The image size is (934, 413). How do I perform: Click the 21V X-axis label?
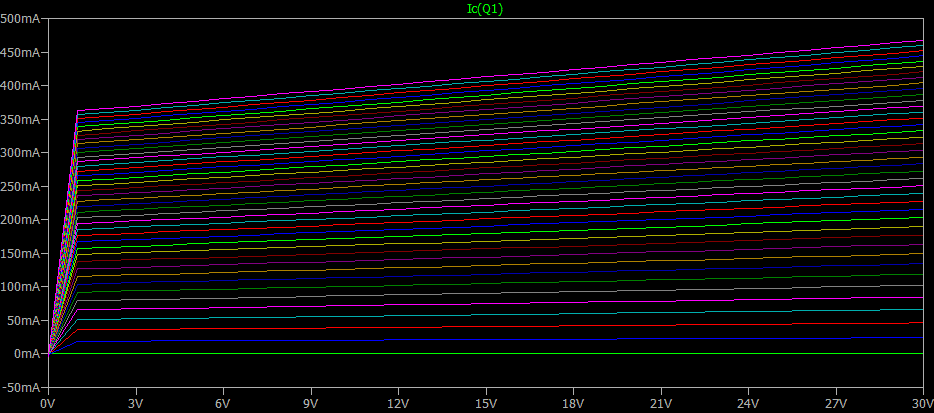660,403
